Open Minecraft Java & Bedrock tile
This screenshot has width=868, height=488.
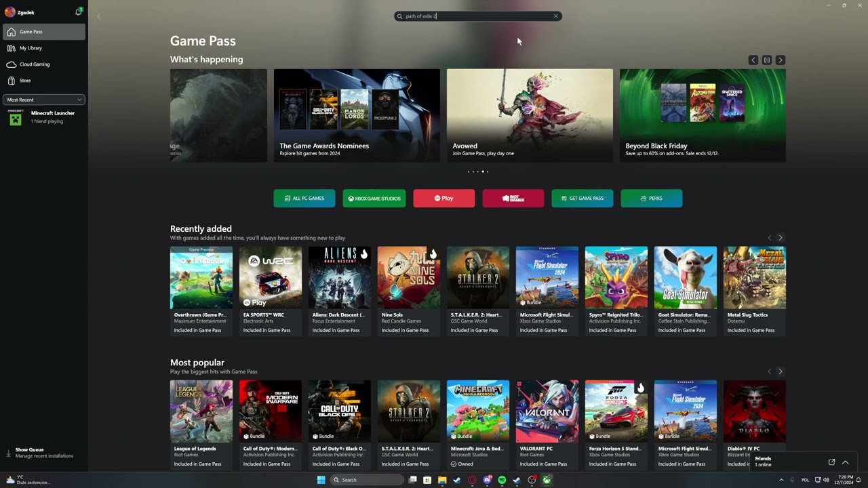point(478,424)
